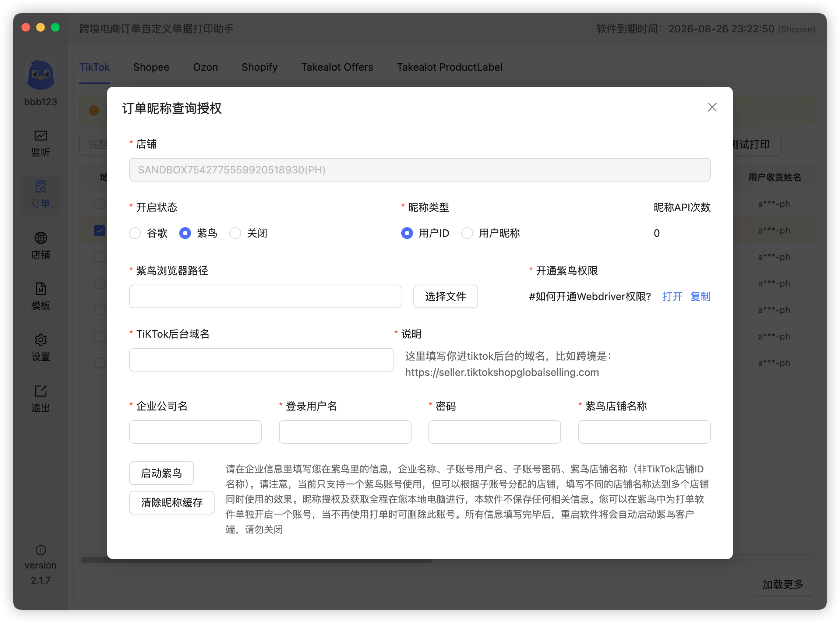
Task: Click the 店铺 SANDBOX store field
Action: click(420, 170)
